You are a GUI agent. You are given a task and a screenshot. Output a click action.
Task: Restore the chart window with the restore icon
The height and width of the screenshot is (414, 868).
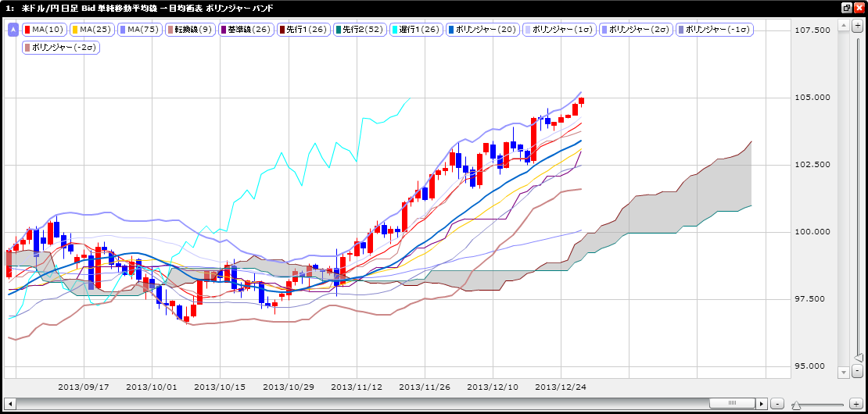847,8
